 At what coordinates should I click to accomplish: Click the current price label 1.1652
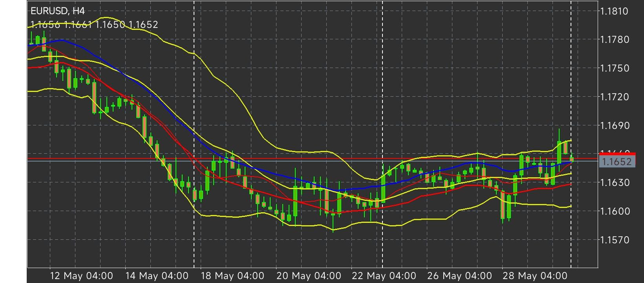click(617, 162)
